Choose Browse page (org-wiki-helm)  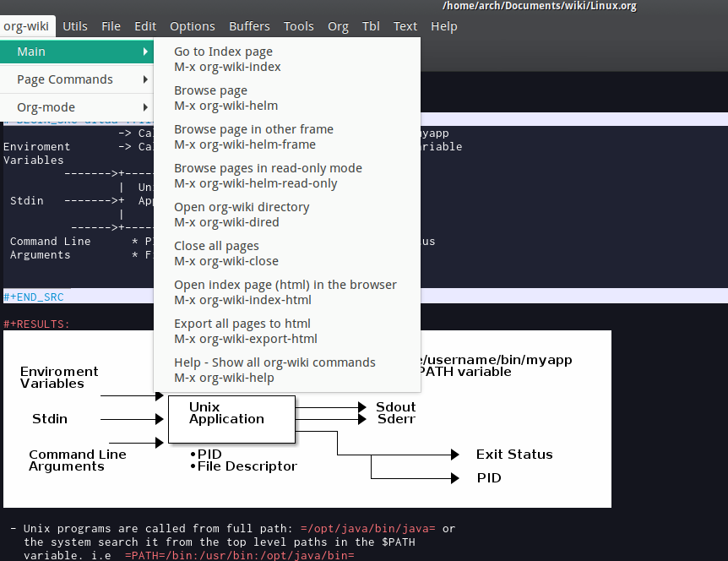click(287, 98)
